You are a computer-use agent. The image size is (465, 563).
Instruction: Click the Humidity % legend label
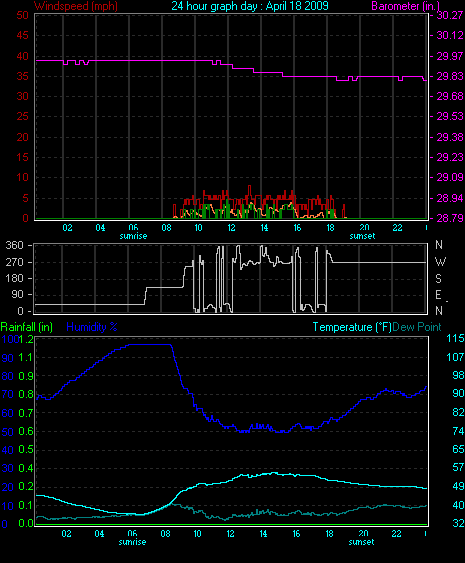coord(92,327)
